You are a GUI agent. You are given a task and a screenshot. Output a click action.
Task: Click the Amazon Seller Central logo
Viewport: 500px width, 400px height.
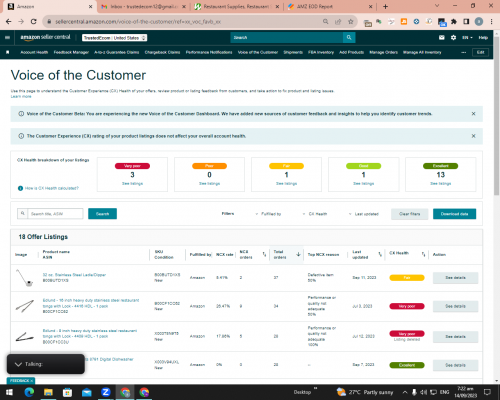[x=45, y=37]
